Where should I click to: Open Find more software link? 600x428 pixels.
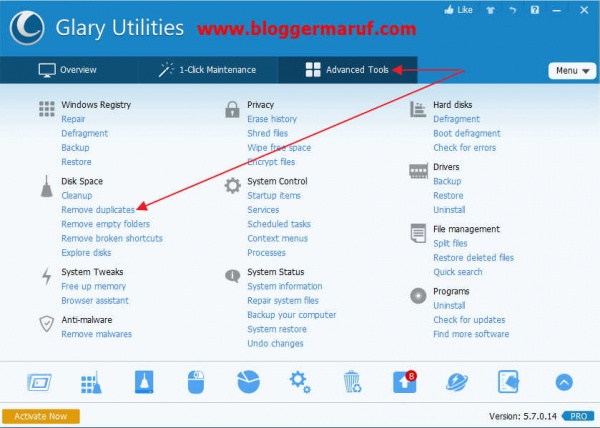tap(471, 334)
